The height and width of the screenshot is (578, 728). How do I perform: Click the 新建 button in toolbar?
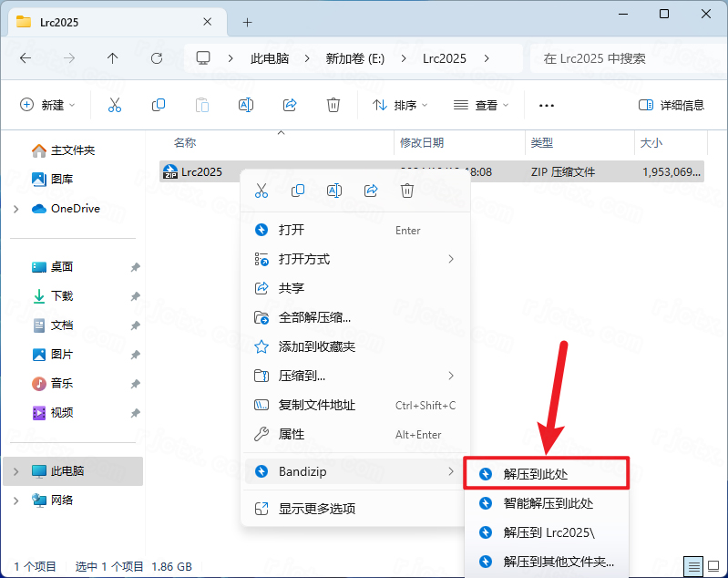[x=48, y=105]
